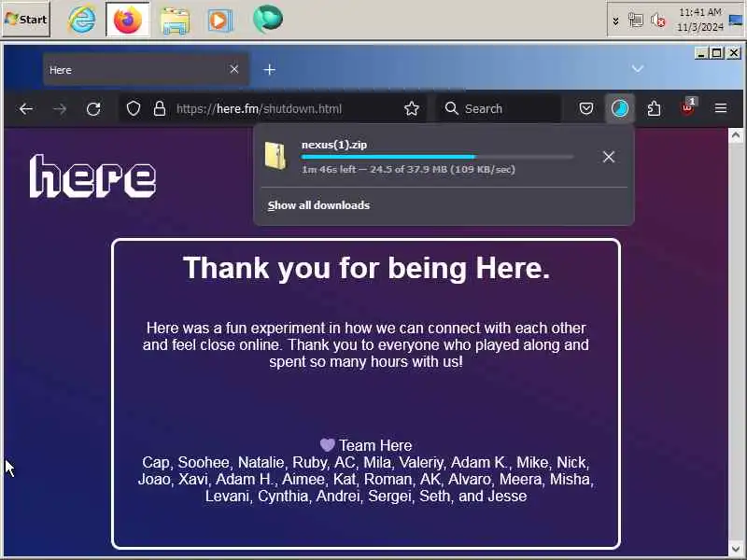Viewport: 747px width, 560px height.
Task: Go back to the previous page
Action: 26,109
